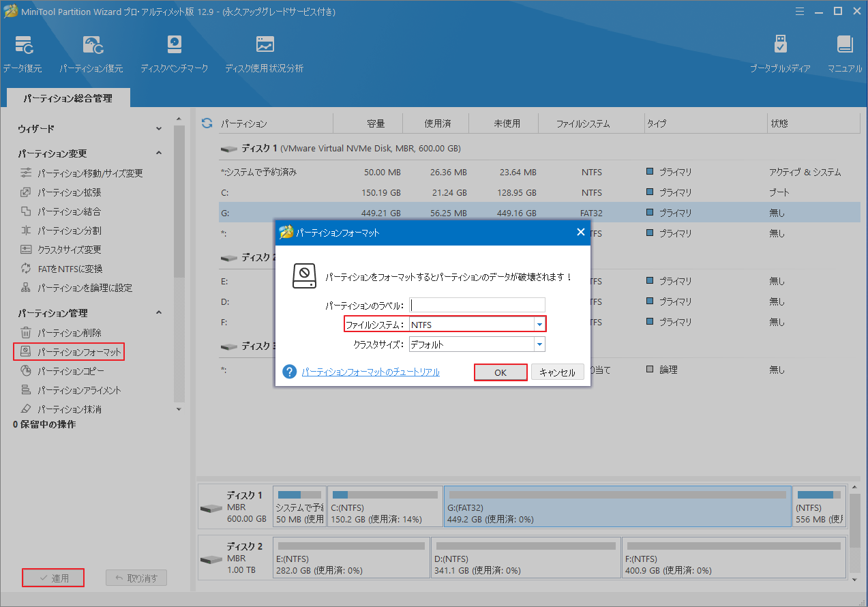Open the パーティション復元 tool
The width and height of the screenshot is (868, 607).
(91, 54)
